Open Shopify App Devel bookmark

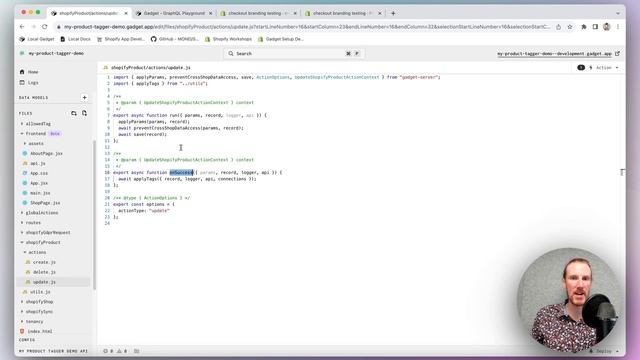(x=120, y=39)
